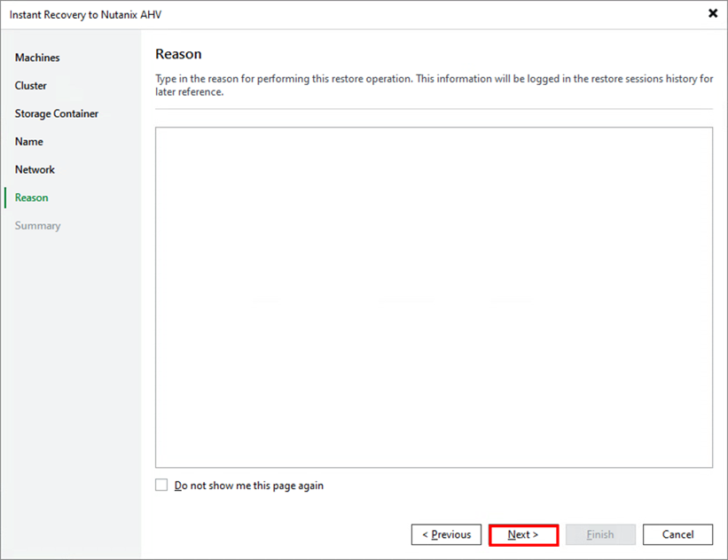Select the Storage Container step
Screen dimensions: 728x560
click(x=57, y=113)
